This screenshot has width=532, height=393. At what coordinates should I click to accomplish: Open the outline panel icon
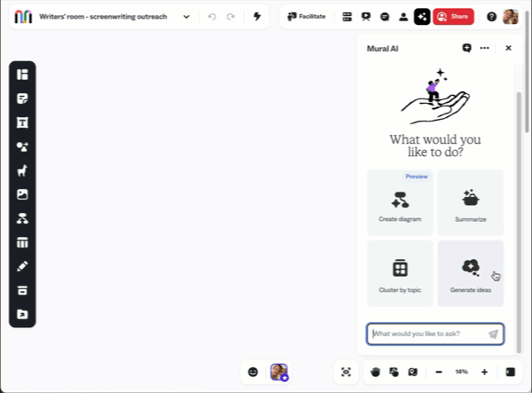(x=347, y=17)
